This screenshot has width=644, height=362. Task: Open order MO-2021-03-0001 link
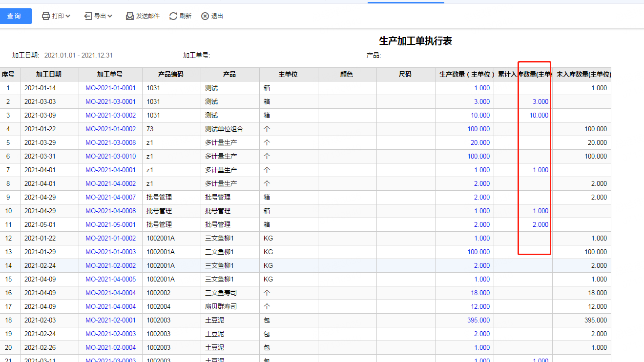(x=110, y=102)
